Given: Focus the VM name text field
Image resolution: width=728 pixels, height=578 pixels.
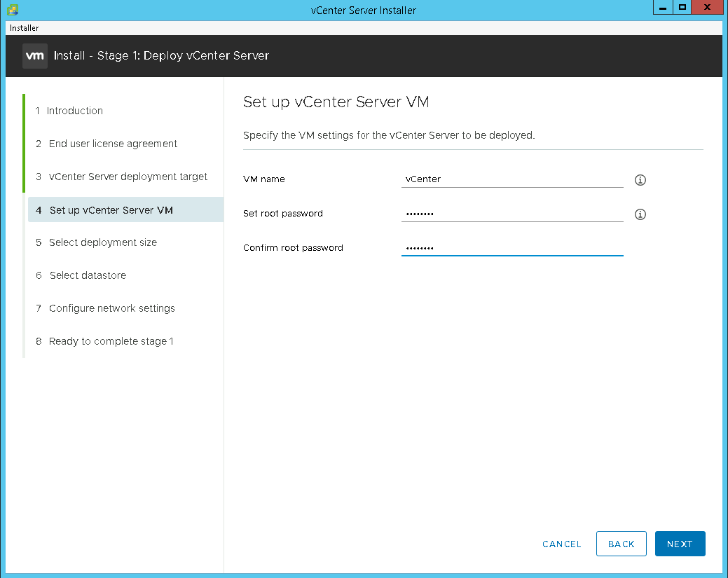Looking at the screenshot, I should point(511,179).
